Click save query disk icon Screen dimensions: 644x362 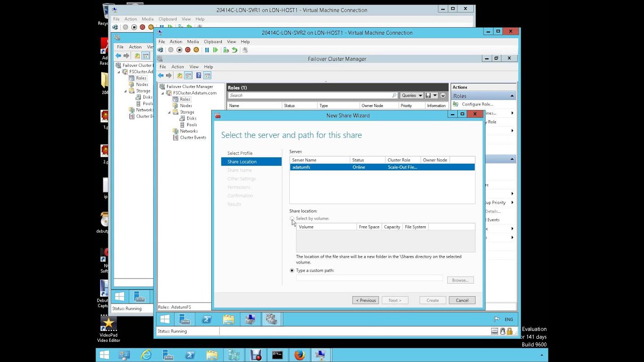coord(428,96)
